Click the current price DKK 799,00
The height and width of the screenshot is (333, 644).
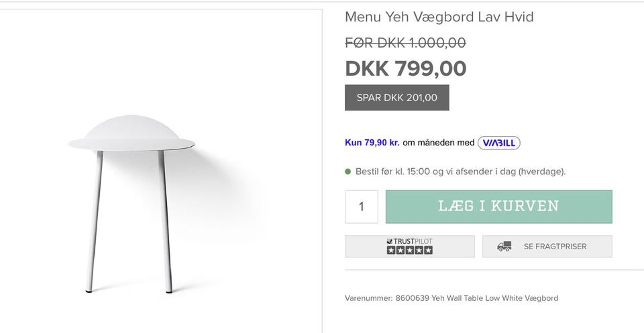(x=406, y=68)
